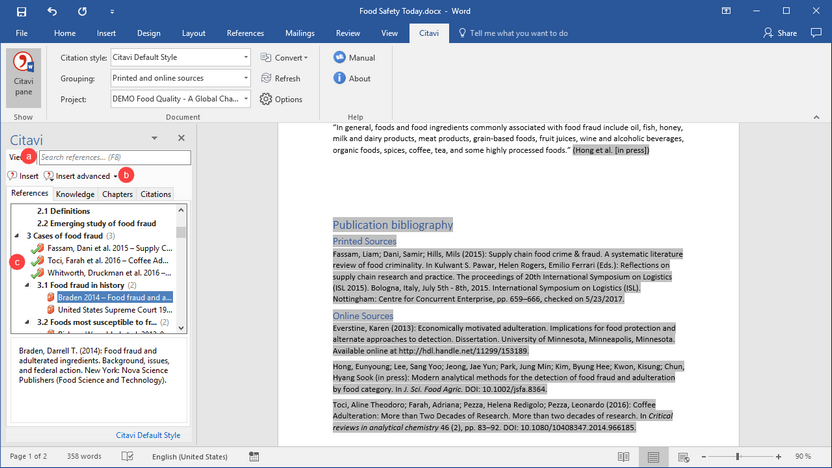The height and width of the screenshot is (468, 832).
Task: Select United States Supreme Court reference
Action: click(x=115, y=310)
